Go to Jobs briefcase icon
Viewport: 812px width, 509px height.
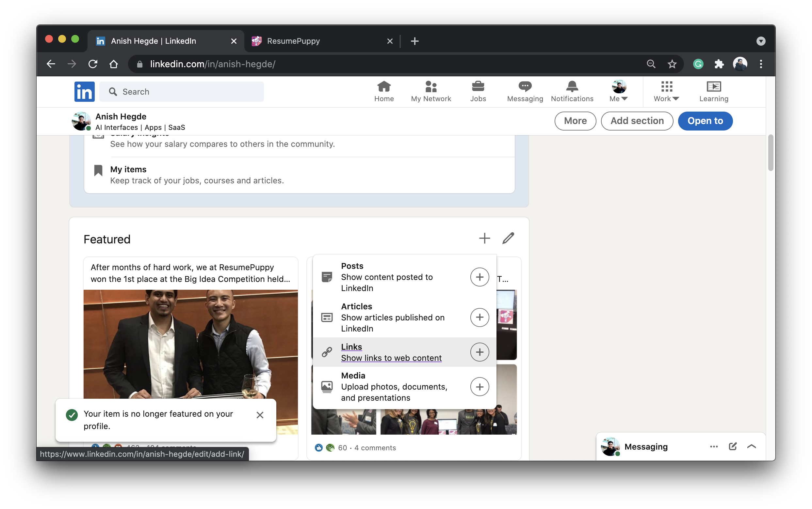(x=478, y=87)
